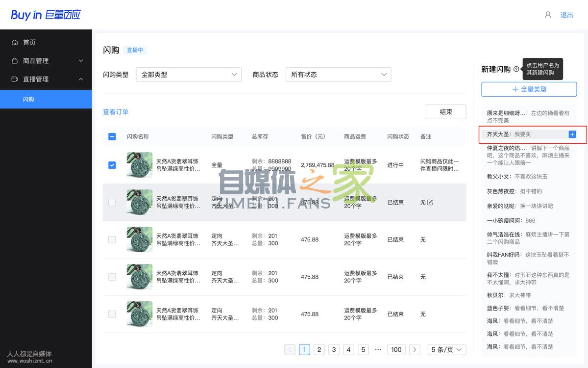This screenshot has width=588, height=368.
Task: Click the 商品管理 box icon in the sidebar
Action: click(x=14, y=60)
